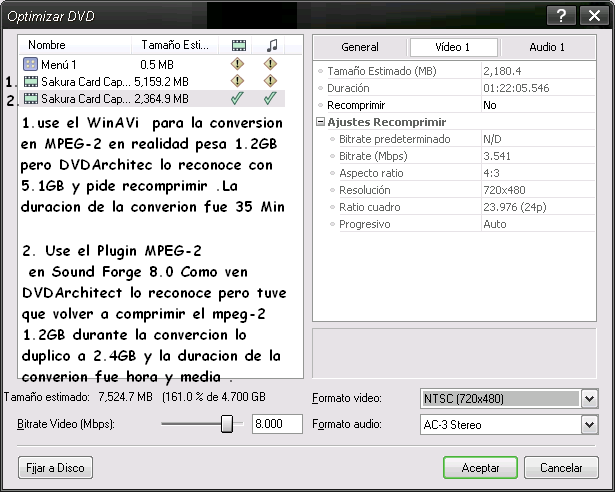Click the value 2,180.4

502,71
